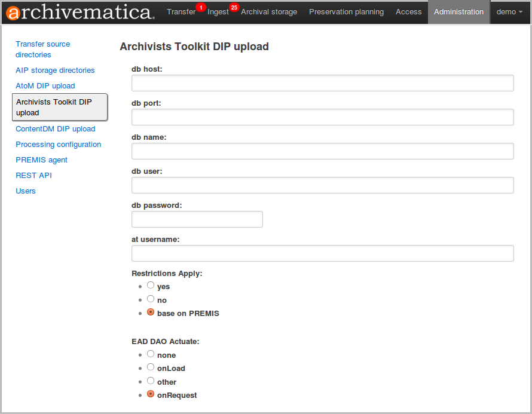Open the Users sidebar link

coord(26,191)
